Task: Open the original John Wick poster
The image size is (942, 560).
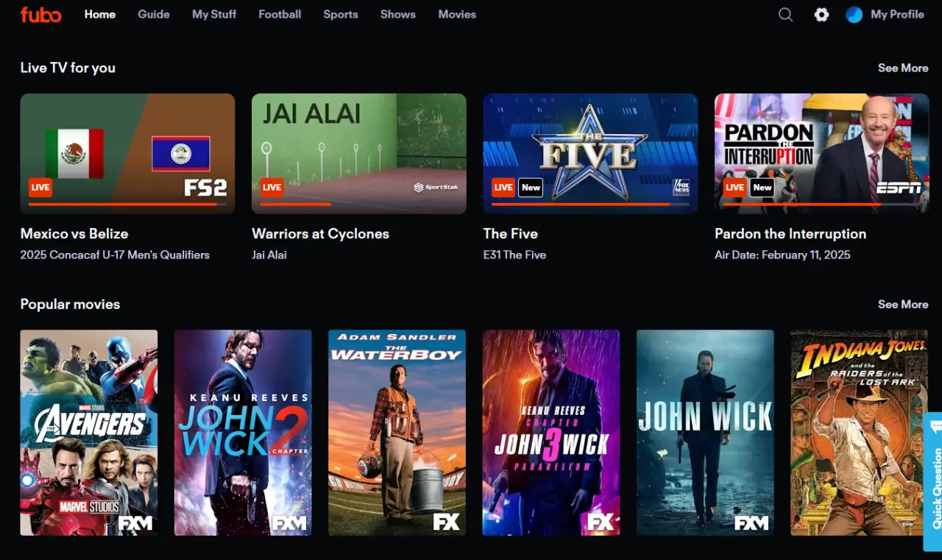Action: click(705, 433)
